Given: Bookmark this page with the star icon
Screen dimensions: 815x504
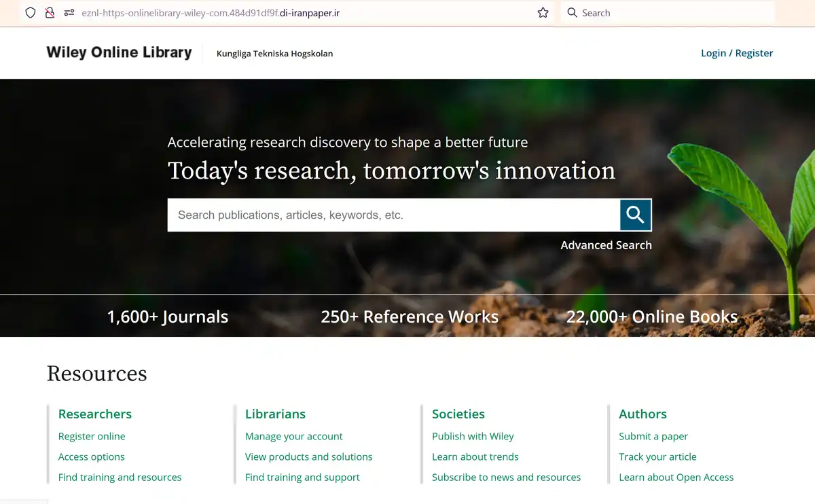Looking at the screenshot, I should pos(543,13).
